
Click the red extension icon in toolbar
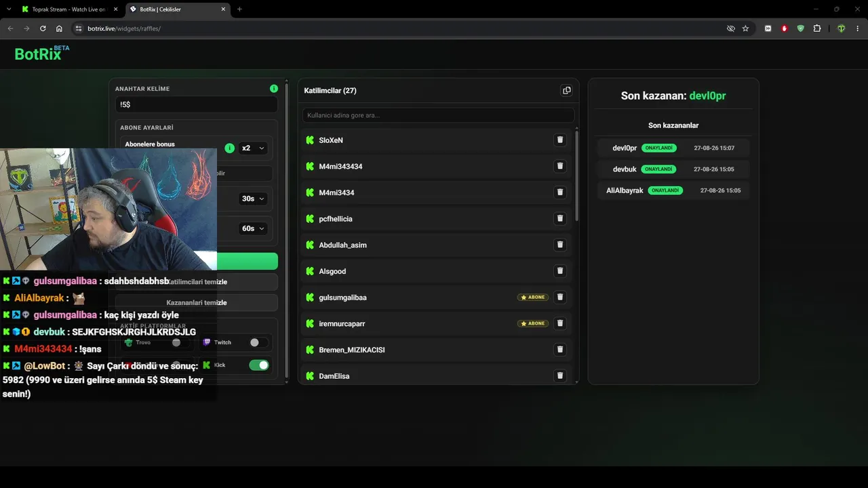click(785, 28)
